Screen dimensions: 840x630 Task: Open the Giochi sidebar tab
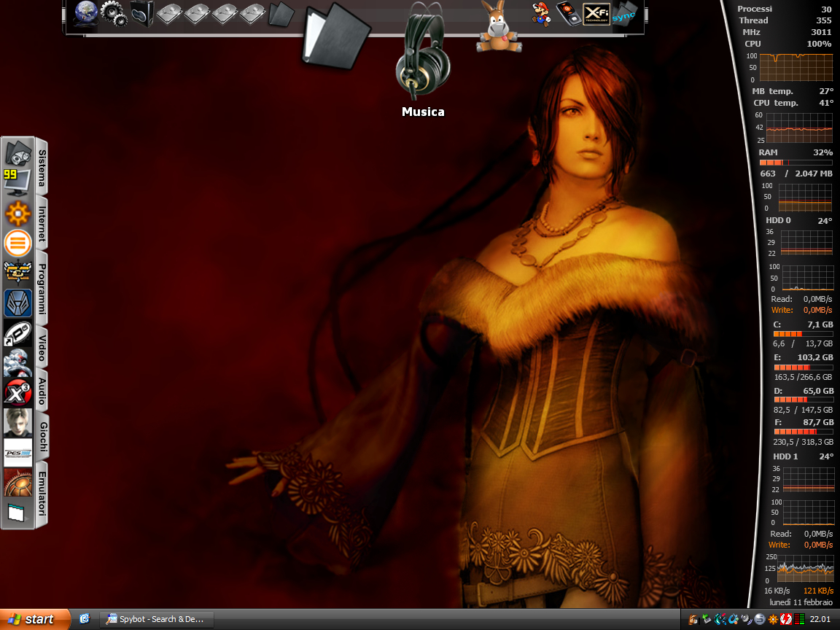pyautogui.click(x=42, y=436)
